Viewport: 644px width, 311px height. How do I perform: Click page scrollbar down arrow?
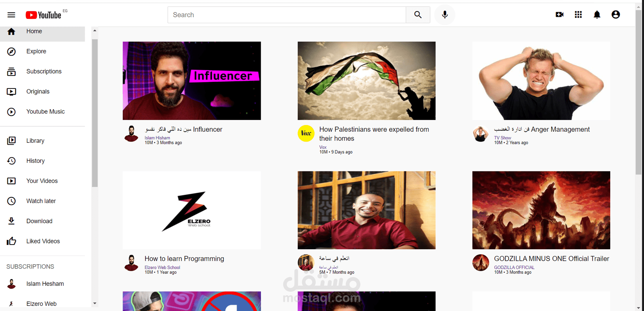tap(639, 308)
